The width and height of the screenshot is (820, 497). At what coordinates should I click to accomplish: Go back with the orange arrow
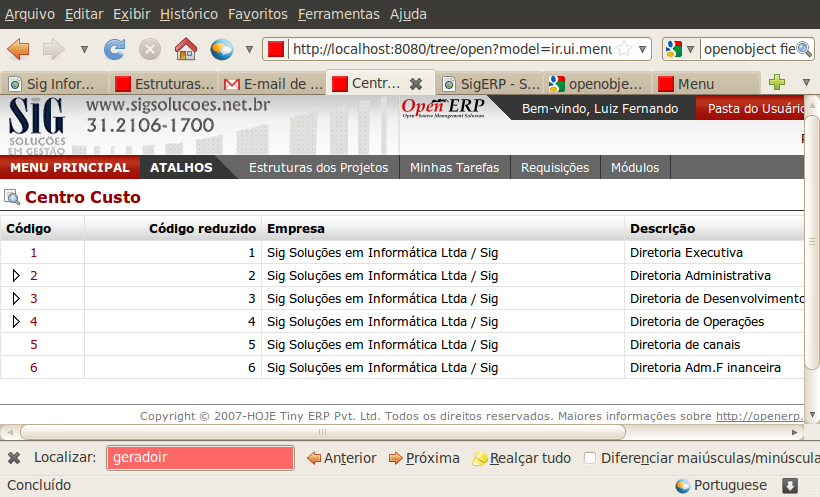18,49
